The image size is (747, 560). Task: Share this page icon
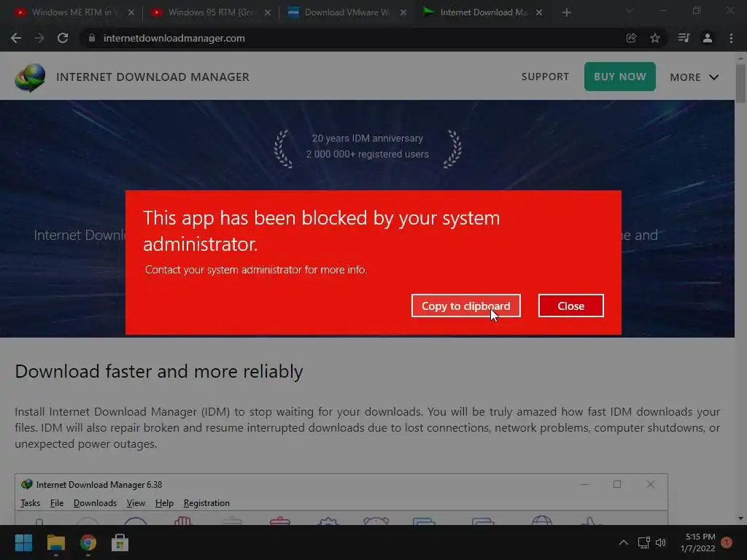(631, 38)
